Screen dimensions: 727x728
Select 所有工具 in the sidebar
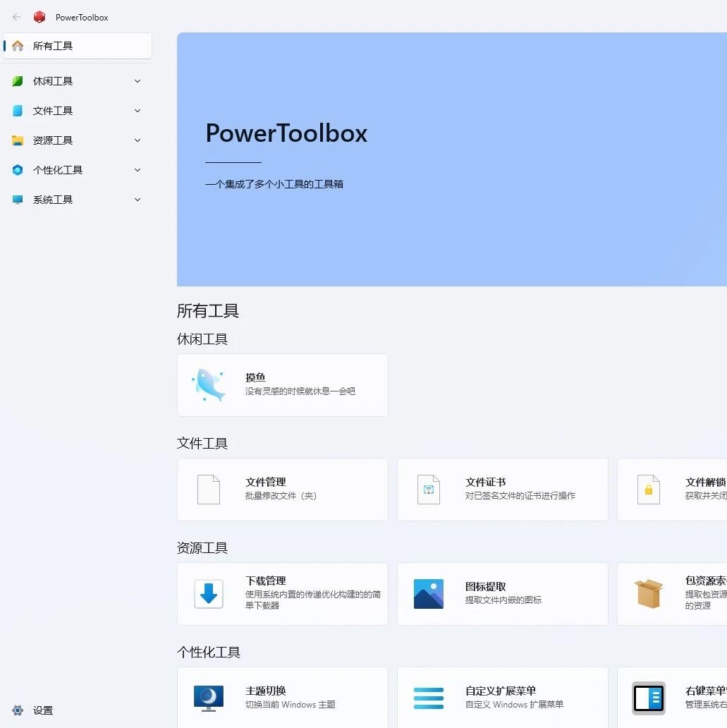(78, 45)
